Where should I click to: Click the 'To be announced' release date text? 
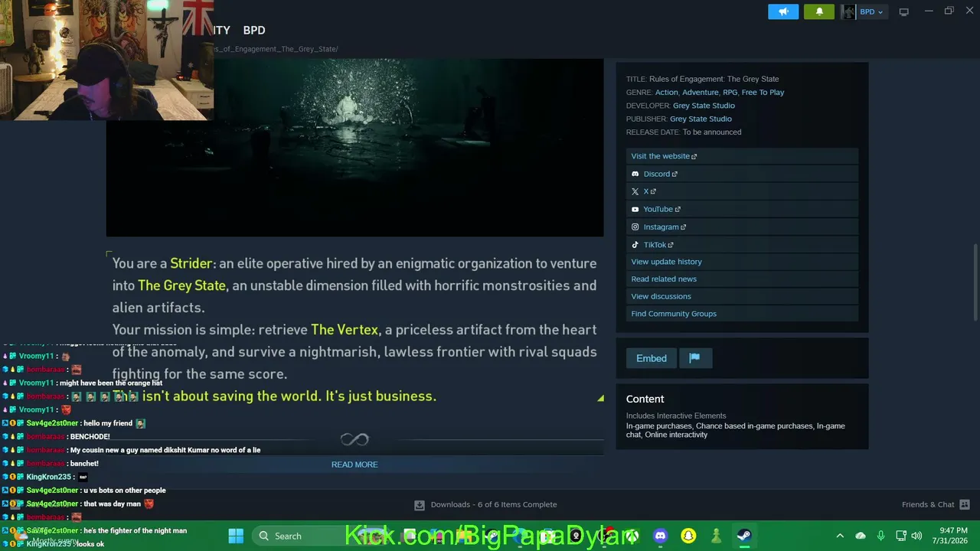click(712, 132)
